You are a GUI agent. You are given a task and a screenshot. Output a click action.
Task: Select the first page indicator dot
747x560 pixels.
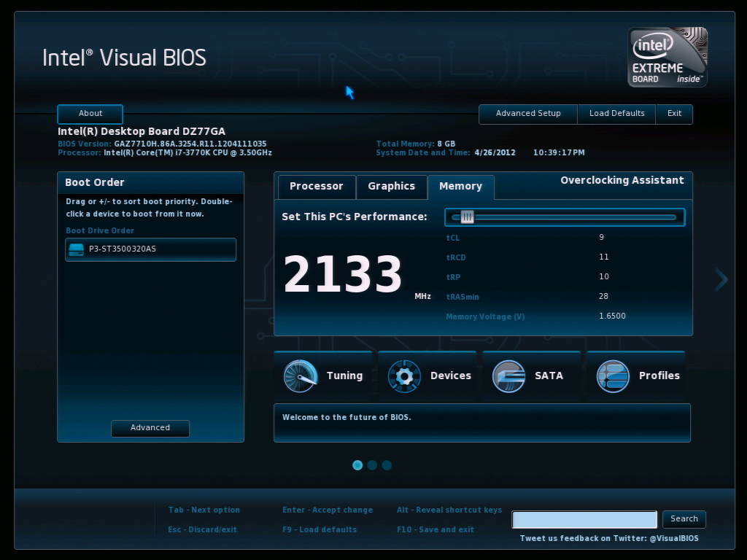tap(357, 465)
